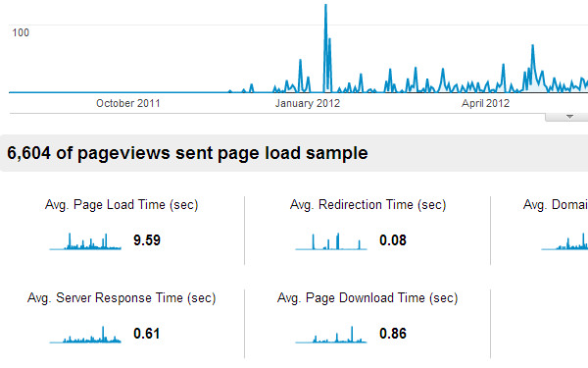
Task: Click the Avg. Page Load Time label
Action: [x=122, y=205]
